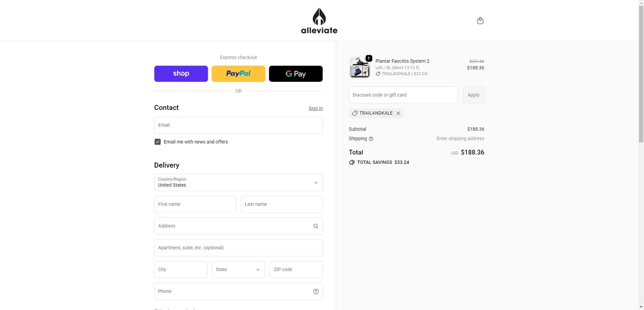Pay with the G Pay express button
The width and height of the screenshot is (644, 310).
pos(295,74)
